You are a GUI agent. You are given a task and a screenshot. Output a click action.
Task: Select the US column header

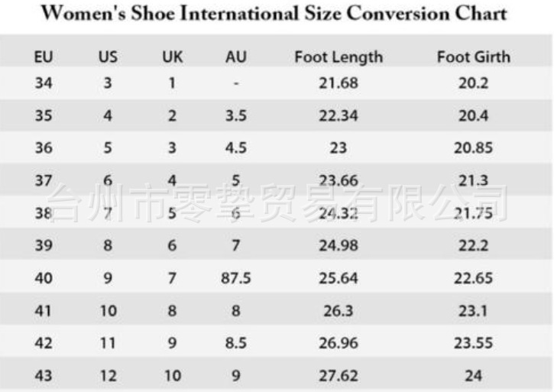(108, 57)
